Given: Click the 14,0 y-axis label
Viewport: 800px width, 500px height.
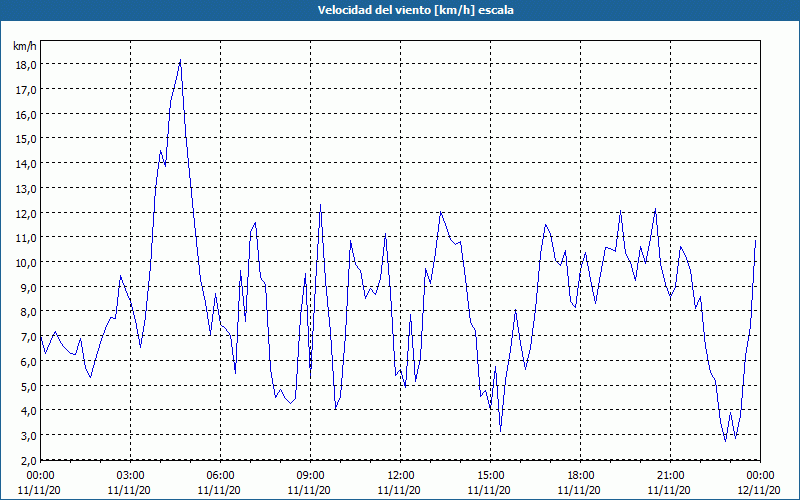Looking at the screenshot, I should pos(26,164).
